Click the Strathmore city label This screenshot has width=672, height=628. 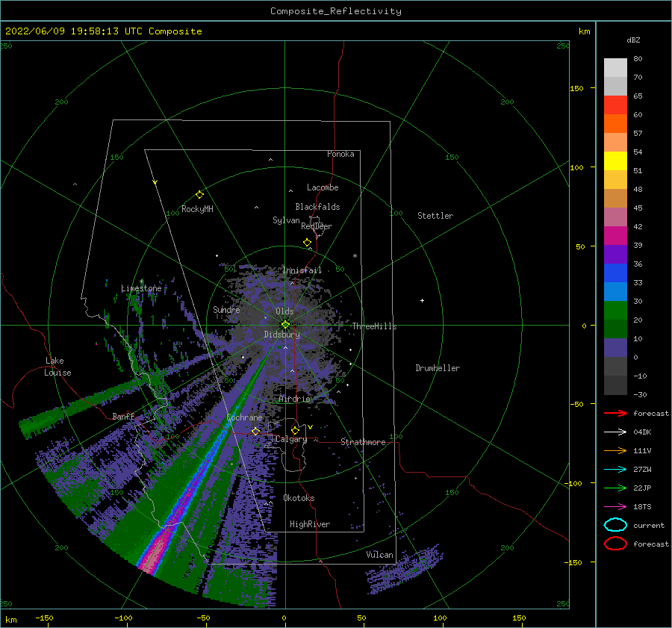363,442
